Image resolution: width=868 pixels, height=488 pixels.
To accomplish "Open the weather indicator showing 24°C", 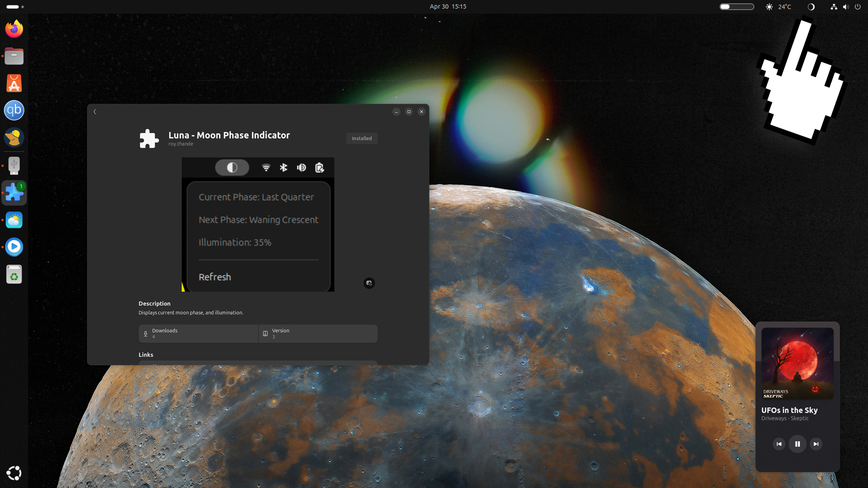I will [778, 6].
